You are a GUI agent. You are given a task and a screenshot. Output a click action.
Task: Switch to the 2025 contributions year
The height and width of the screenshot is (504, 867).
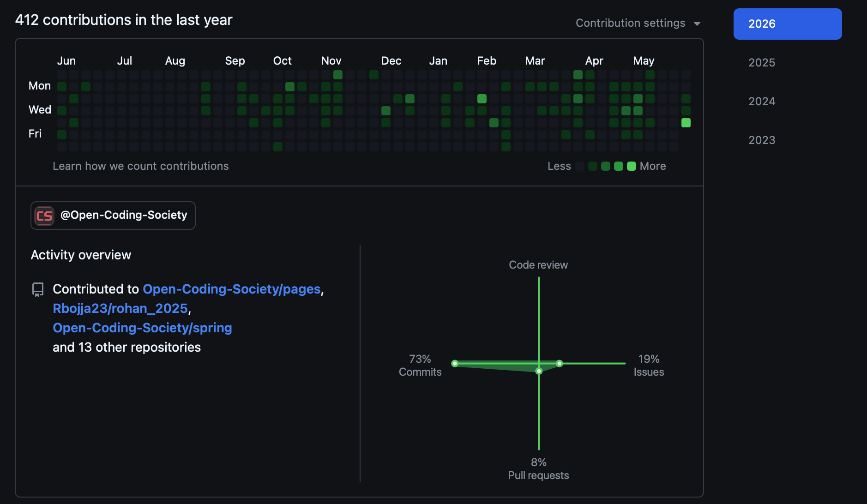pyautogui.click(x=761, y=63)
